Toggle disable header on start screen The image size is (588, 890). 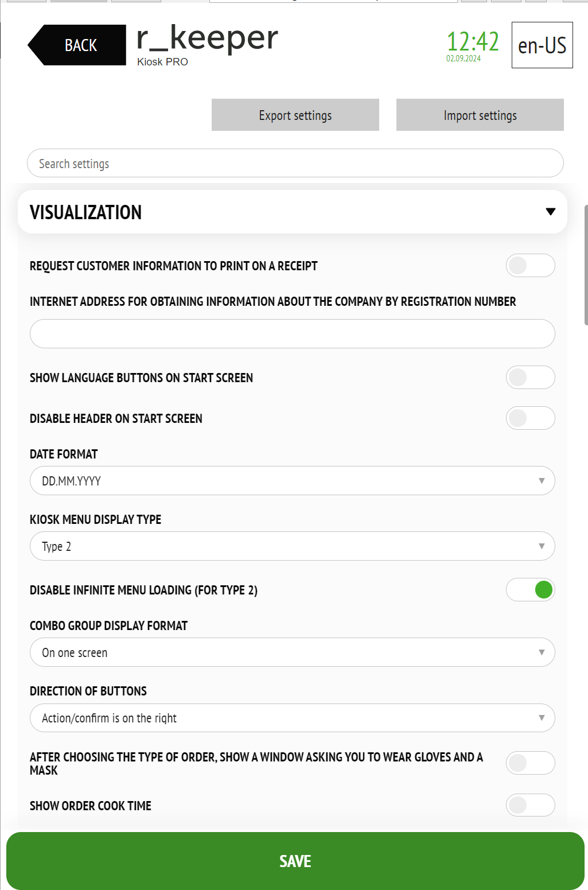pos(531,418)
